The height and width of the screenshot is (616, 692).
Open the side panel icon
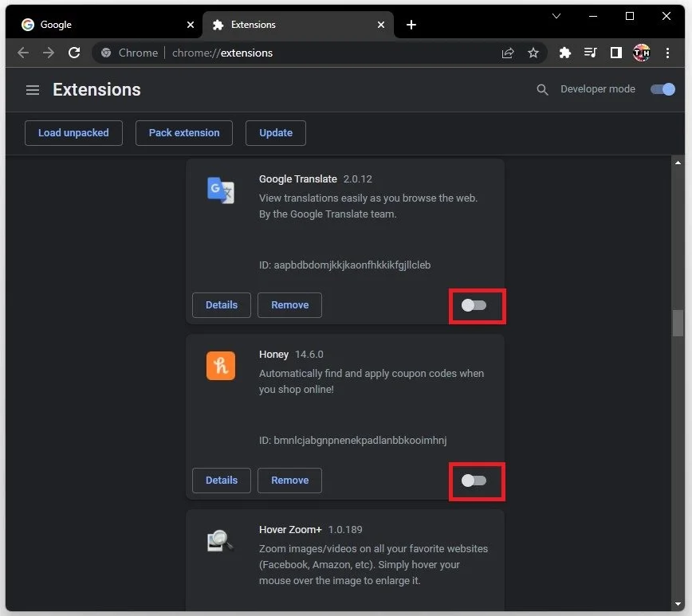click(x=616, y=53)
